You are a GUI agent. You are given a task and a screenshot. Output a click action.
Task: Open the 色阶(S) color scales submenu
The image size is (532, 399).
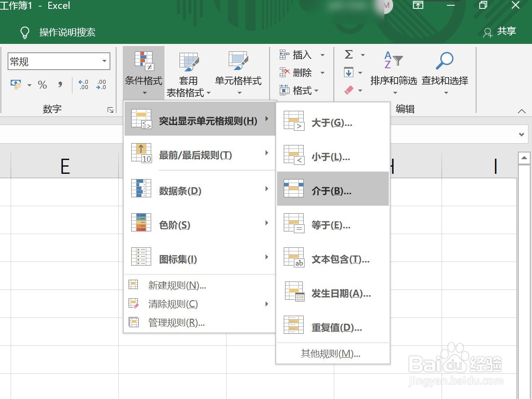pyautogui.click(x=199, y=223)
